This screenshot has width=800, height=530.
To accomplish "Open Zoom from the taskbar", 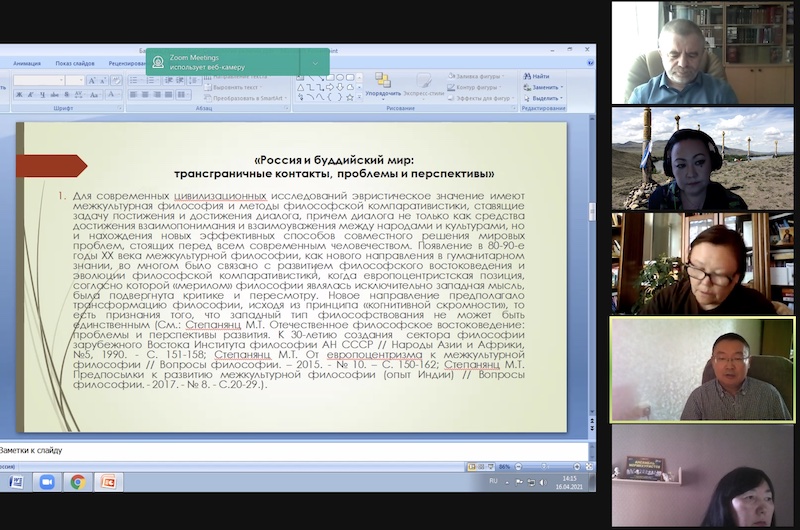I will (x=46, y=482).
